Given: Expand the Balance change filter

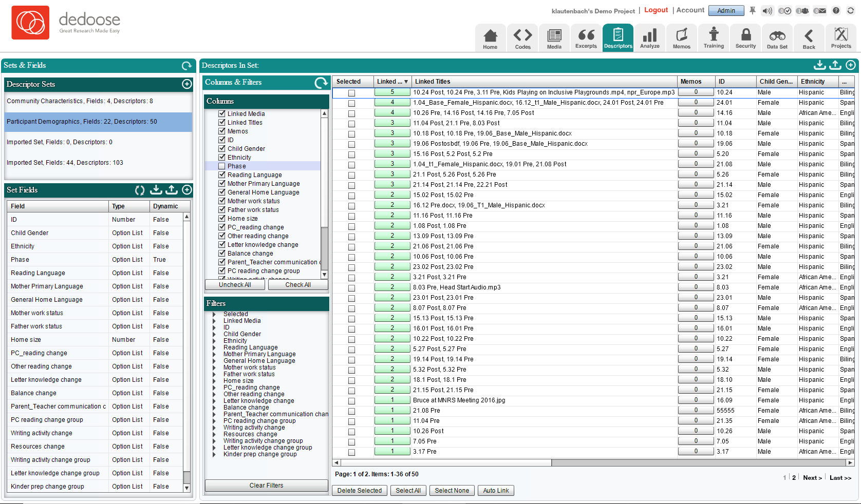Looking at the screenshot, I should pos(214,408).
